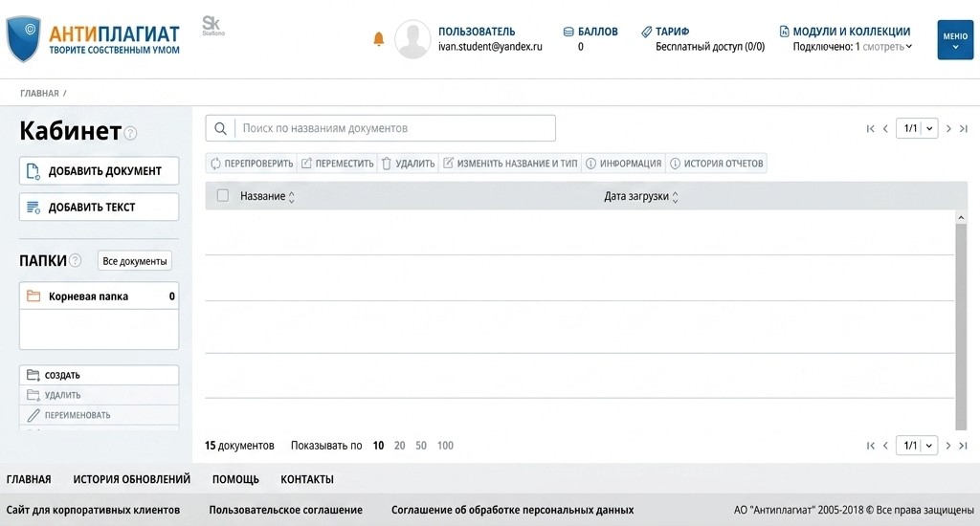Image resolution: width=980 pixels, height=526 pixels.
Task: Click ДОБАВИТЬ ТЕКСТ button
Action: (x=99, y=207)
